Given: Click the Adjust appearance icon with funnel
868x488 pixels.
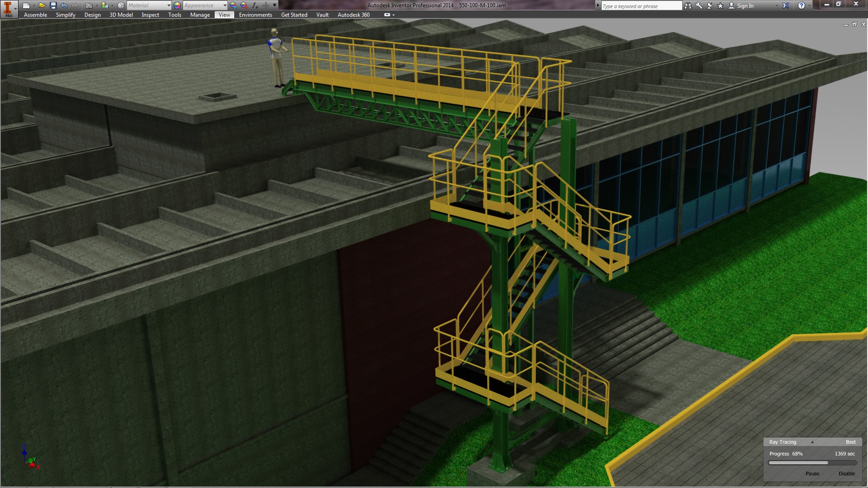Looking at the screenshot, I should [x=233, y=5].
